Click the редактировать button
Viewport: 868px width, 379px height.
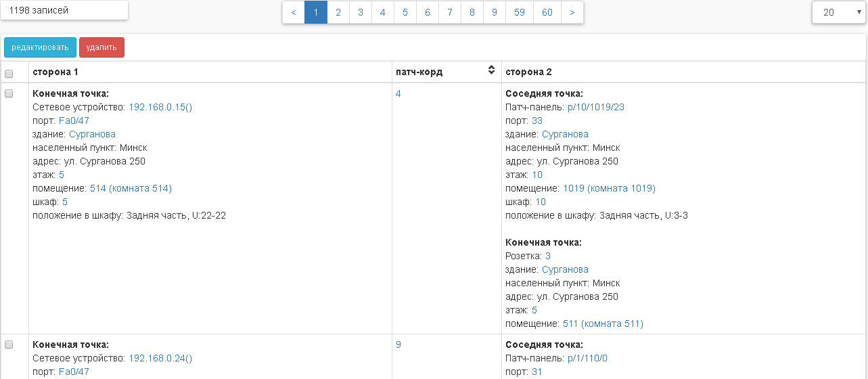(x=40, y=47)
